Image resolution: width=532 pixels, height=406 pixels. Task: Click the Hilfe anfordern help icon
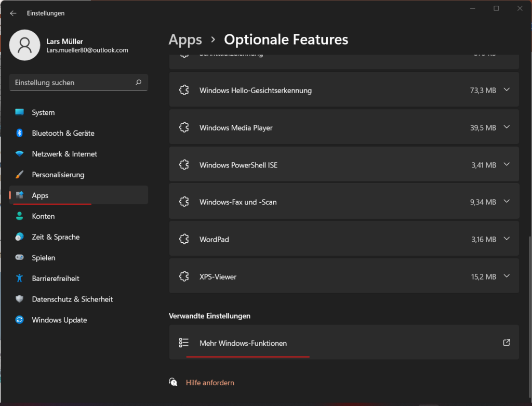pyautogui.click(x=174, y=382)
